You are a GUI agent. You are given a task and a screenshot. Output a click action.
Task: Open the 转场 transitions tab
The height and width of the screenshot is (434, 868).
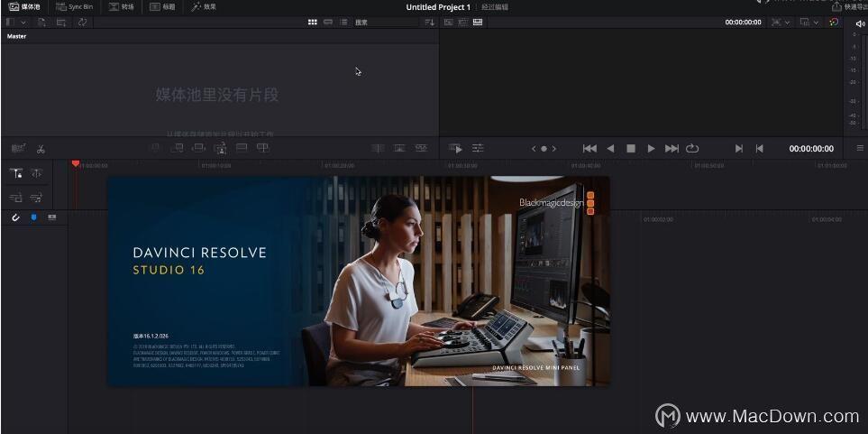pyautogui.click(x=122, y=6)
